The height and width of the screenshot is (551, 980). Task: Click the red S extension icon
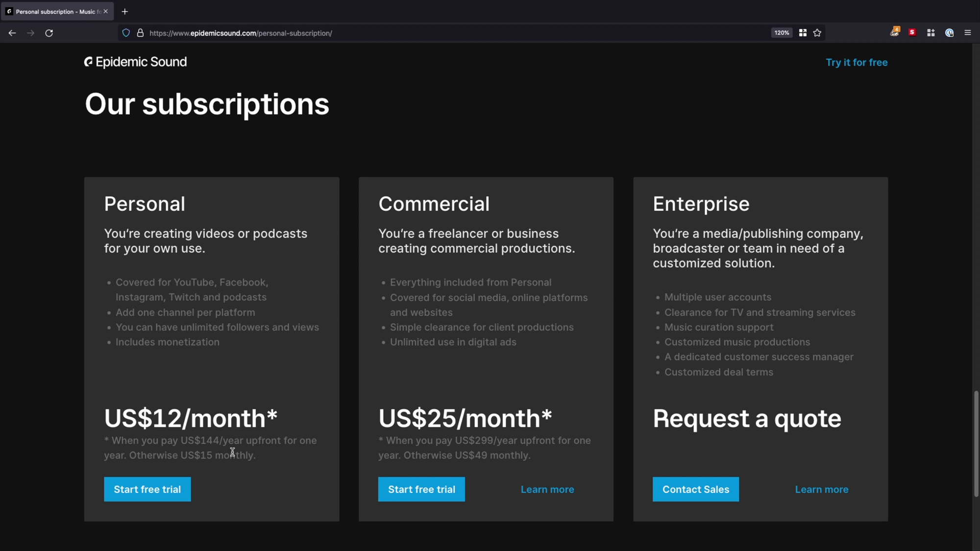912,32
